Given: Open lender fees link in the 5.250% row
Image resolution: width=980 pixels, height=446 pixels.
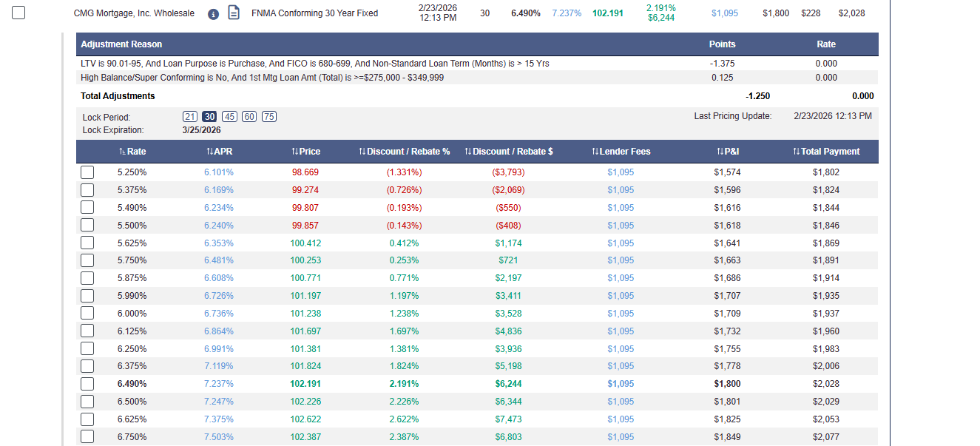Looking at the screenshot, I should [621, 172].
